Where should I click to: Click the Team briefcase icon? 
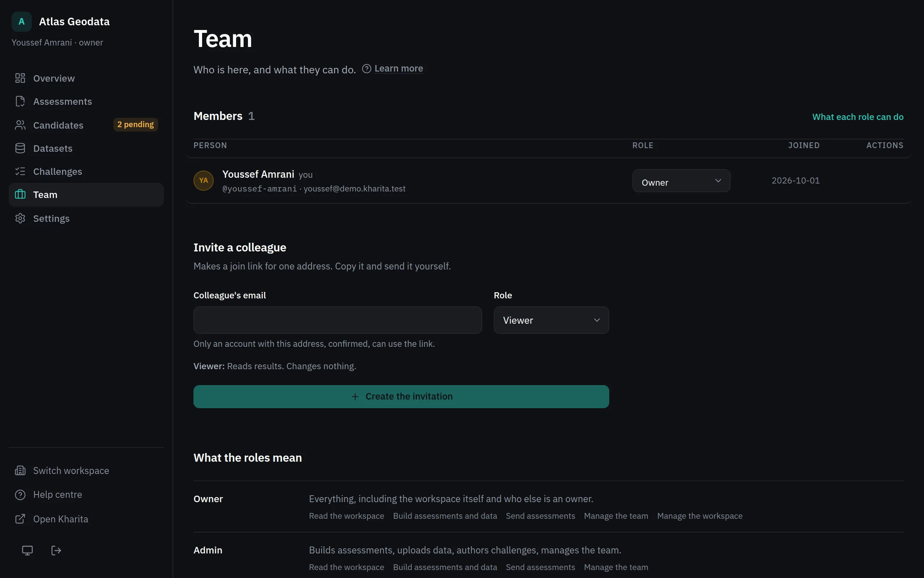click(x=20, y=195)
